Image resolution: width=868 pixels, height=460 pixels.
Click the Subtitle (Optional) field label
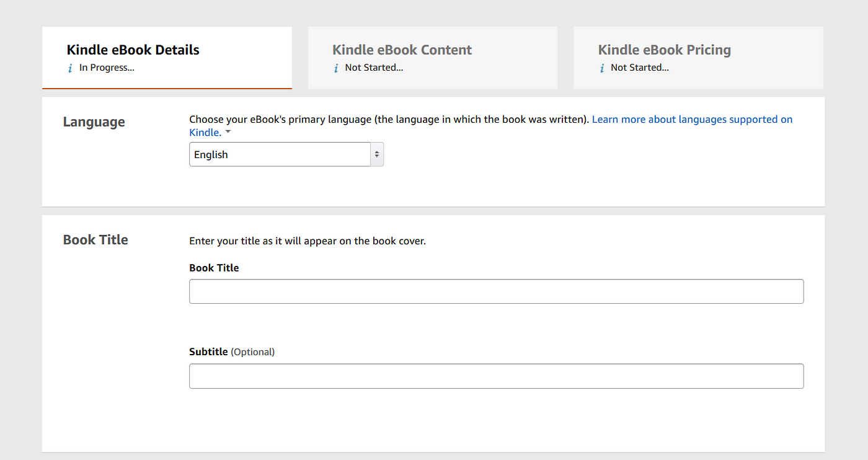click(232, 352)
